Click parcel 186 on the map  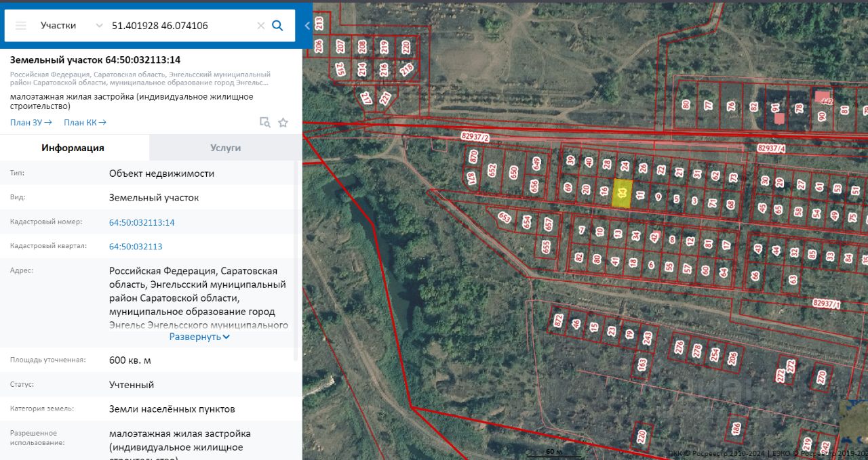coord(736,429)
